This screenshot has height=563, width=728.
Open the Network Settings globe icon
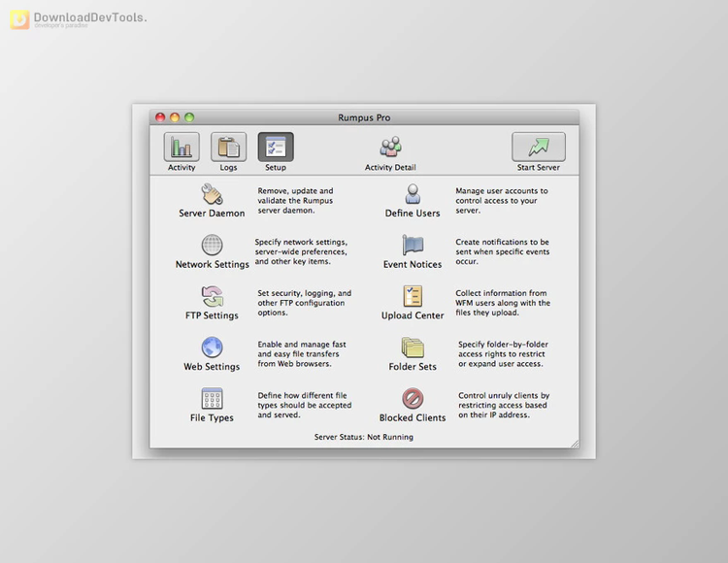pos(213,245)
